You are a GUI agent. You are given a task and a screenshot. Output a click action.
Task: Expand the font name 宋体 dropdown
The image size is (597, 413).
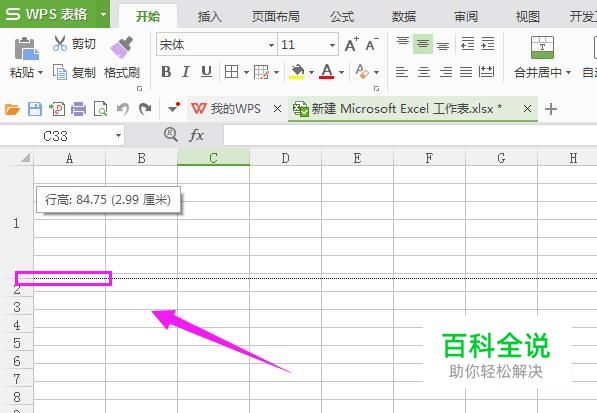(271, 45)
